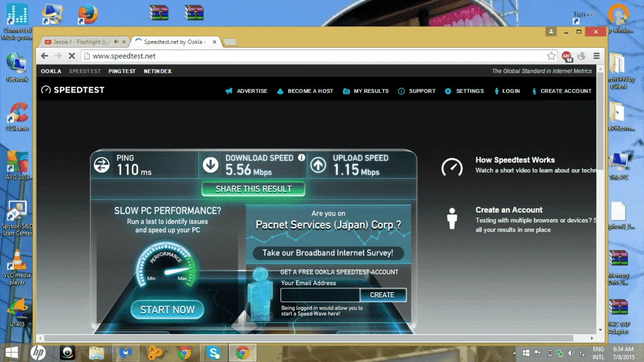Open the PINGTEST menu item

pyautogui.click(x=122, y=71)
